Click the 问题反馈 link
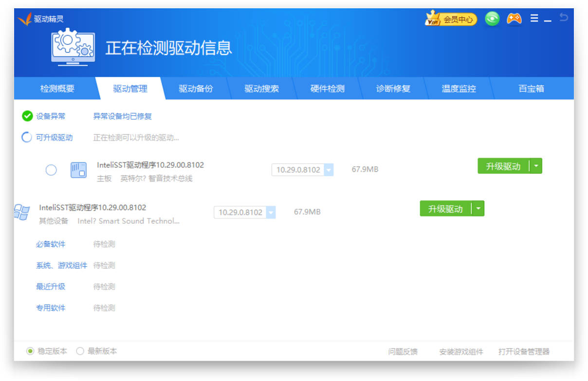 click(x=403, y=352)
